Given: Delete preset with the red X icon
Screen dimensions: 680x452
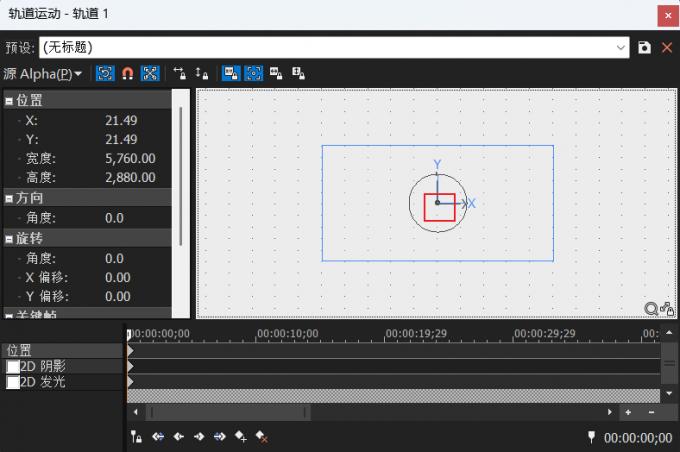Looking at the screenshot, I should tap(666, 47).
